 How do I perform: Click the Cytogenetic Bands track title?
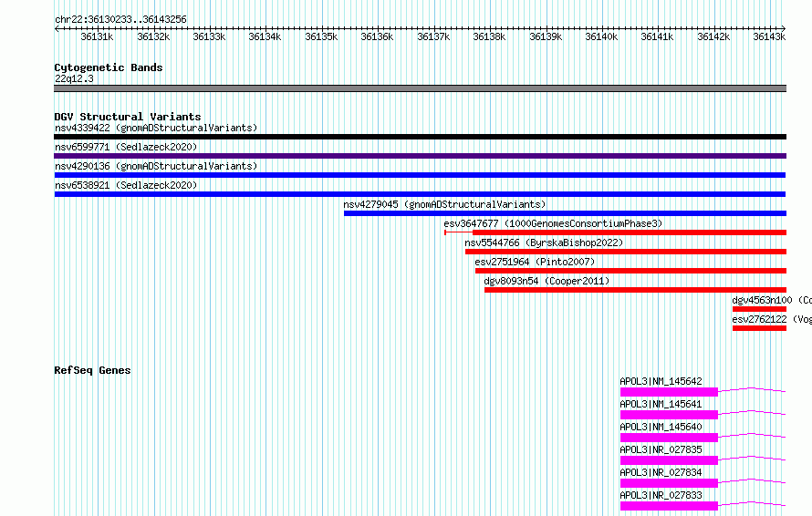click(x=109, y=67)
